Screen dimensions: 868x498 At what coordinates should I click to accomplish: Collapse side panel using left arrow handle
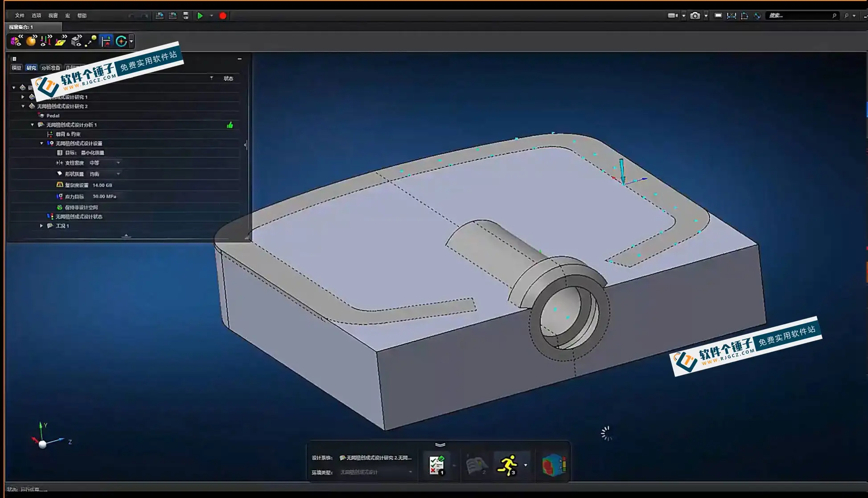point(245,145)
